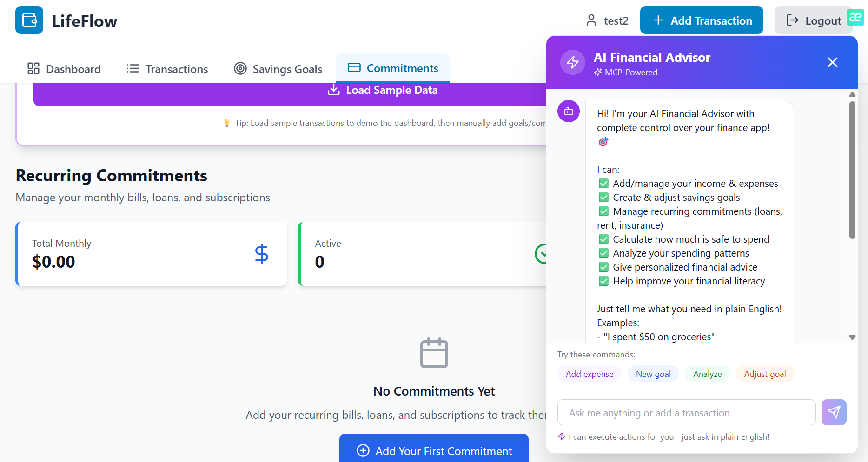
Task: Click the chat scrollbar down arrow
Action: pos(852,337)
